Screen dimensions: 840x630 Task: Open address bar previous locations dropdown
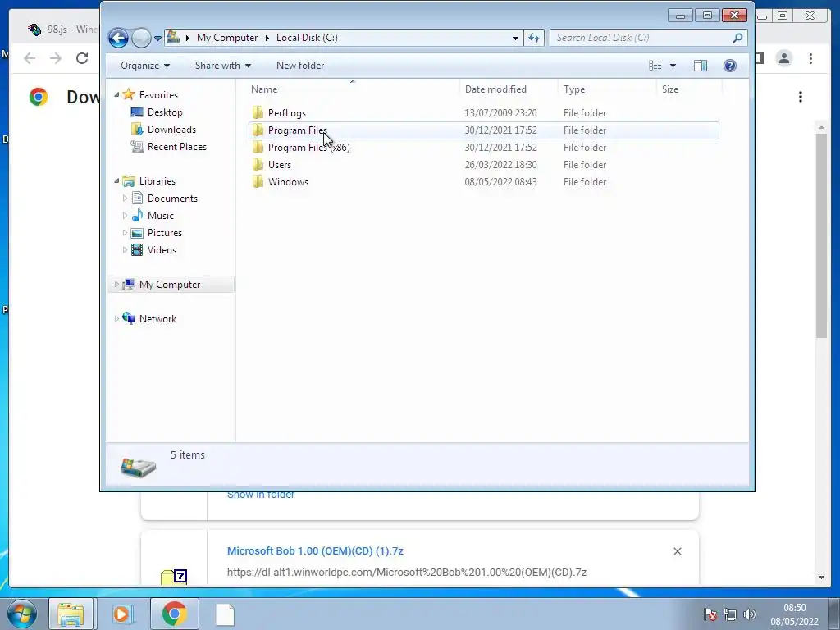pyautogui.click(x=515, y=38)
